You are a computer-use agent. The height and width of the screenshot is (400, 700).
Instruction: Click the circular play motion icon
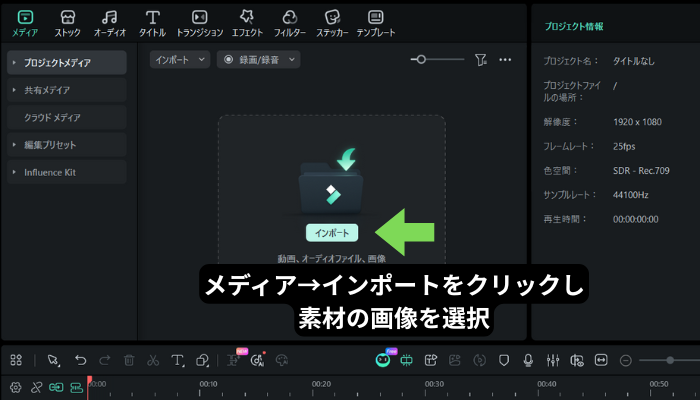[x=479, y=360]
